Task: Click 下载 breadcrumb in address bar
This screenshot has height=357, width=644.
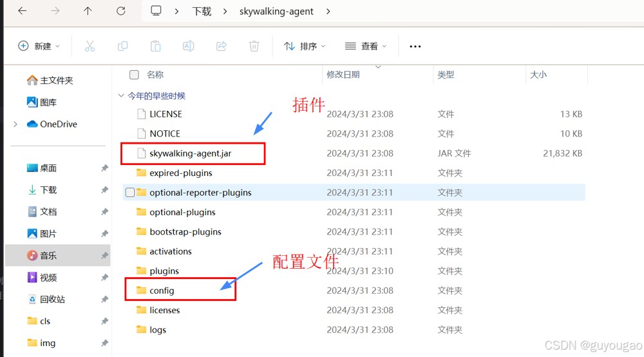Action: [x=202, y=12]
